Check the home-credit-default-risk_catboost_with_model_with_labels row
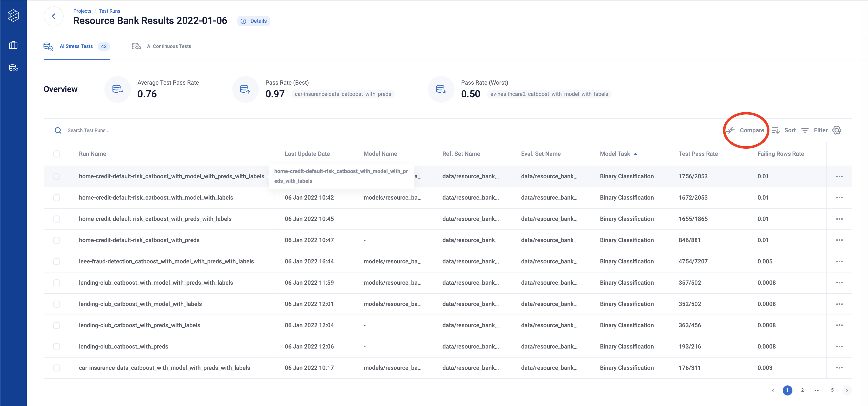 click(57, 198)
